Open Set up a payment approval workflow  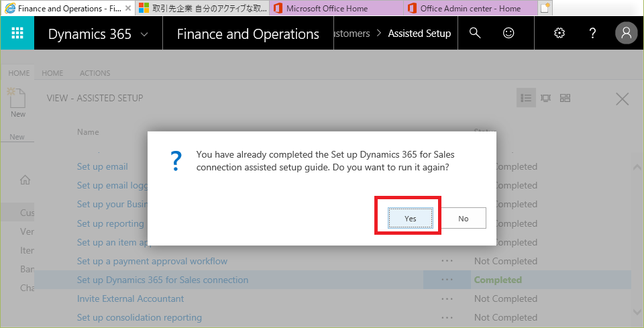[x=152, y=261]
